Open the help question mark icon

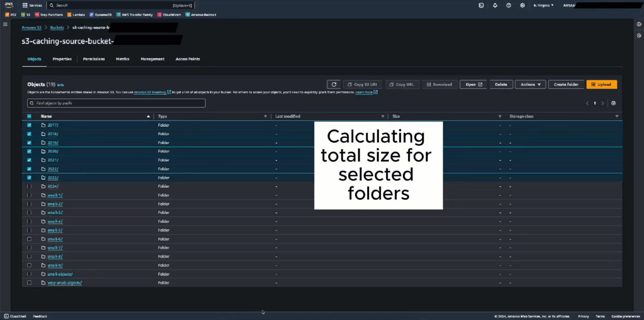pos(509,5)
